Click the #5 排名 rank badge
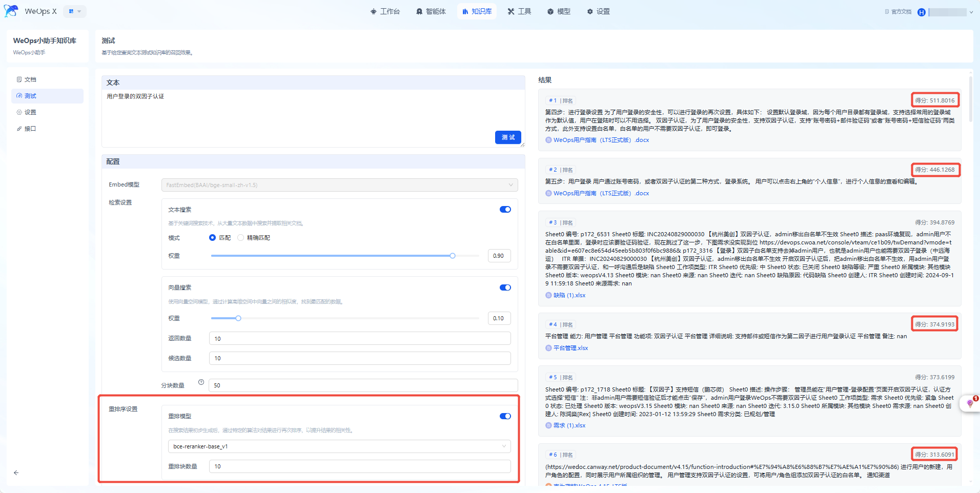 tap(561, 377)
